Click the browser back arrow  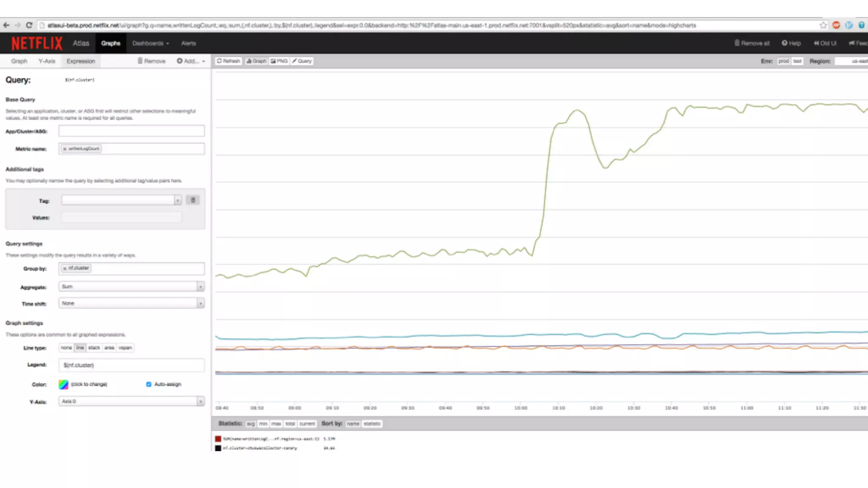coord(6,25)
